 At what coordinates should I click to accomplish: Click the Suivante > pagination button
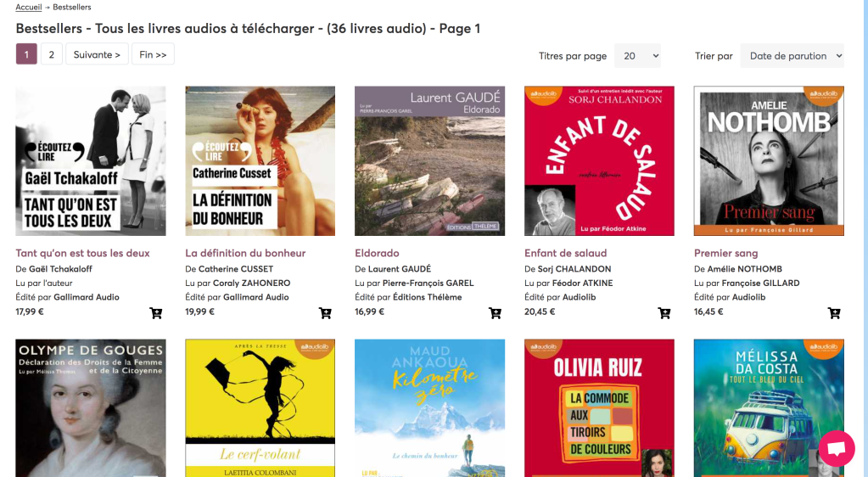tap(97, 54)
